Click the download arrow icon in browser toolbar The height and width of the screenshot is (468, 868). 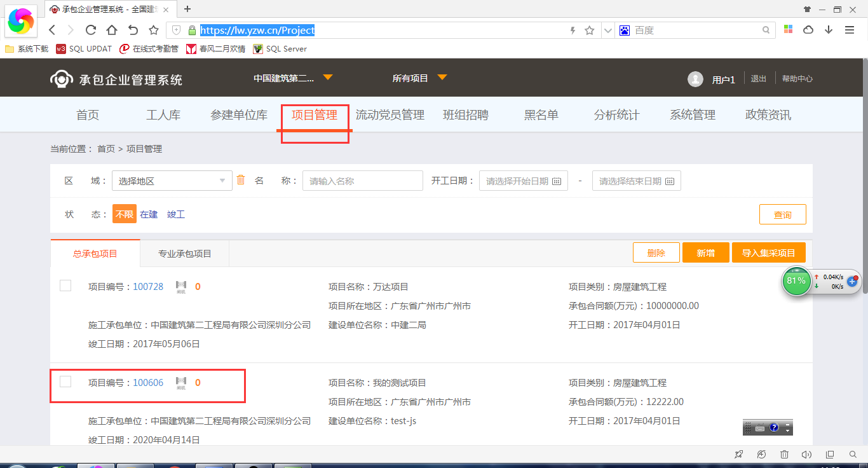point(829,30)
